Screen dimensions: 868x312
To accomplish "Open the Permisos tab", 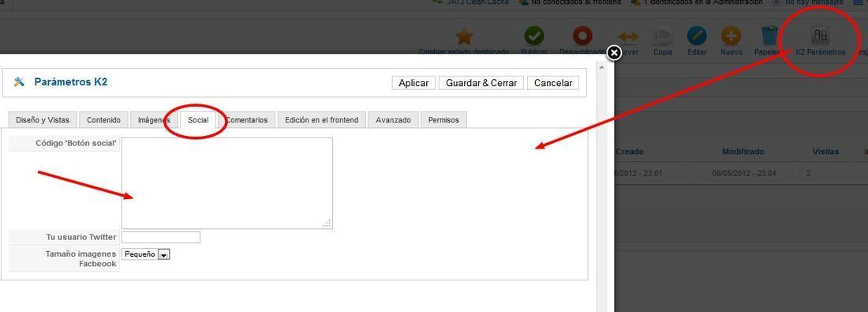I will click(x=443, y=120).
